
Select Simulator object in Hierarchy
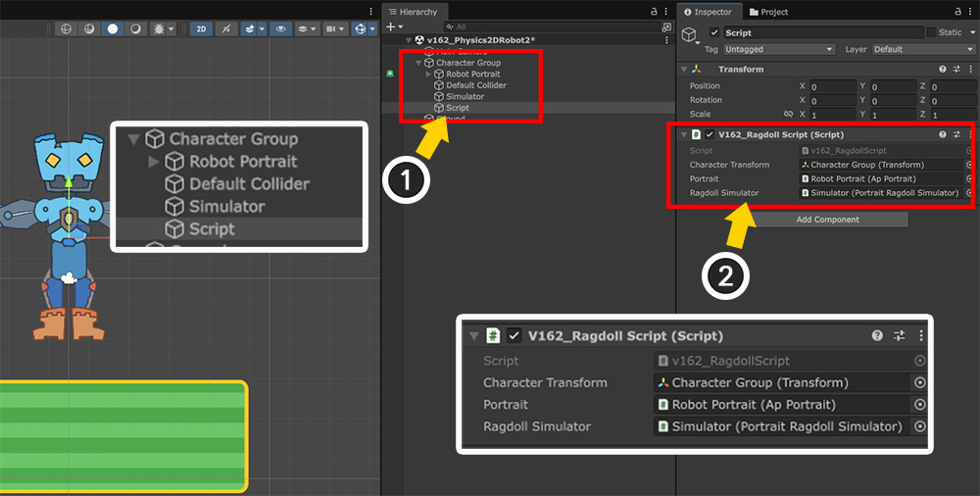click(465, 97)
